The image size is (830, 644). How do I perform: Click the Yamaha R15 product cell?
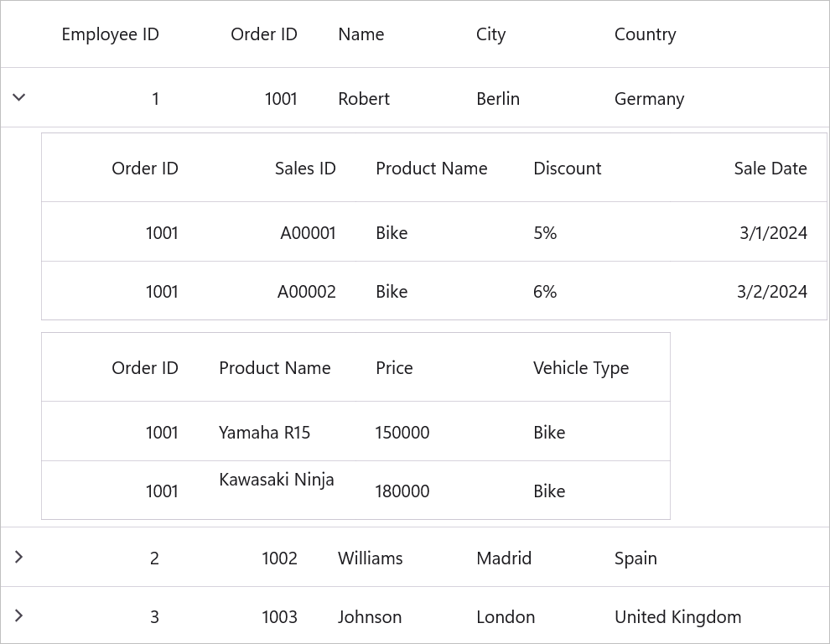pos(264,433)
